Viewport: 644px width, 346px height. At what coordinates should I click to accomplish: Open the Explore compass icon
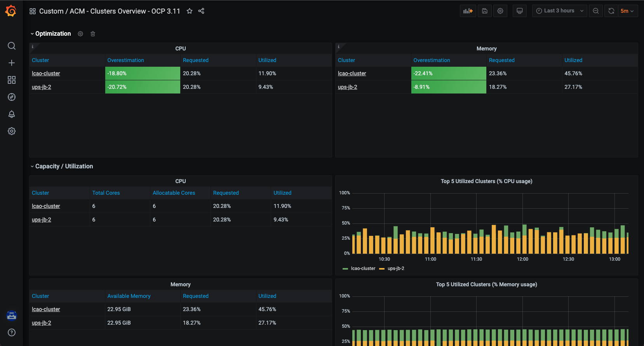(x=12, y=97)
